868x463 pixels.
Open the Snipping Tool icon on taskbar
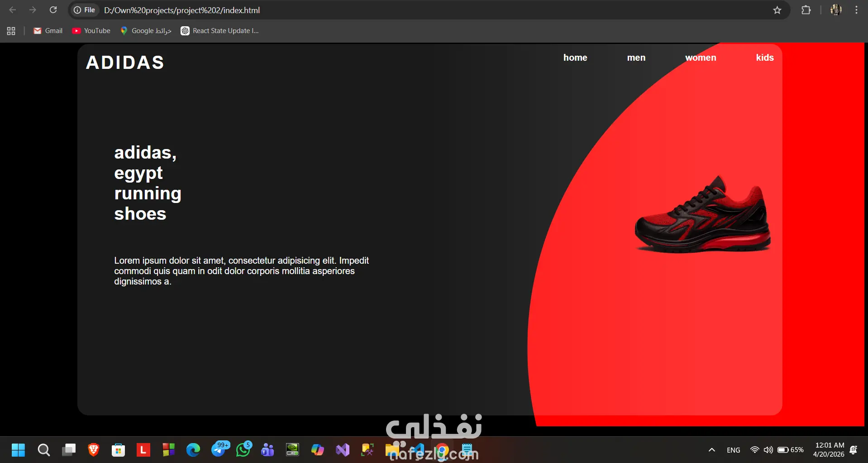pos(367,450)
